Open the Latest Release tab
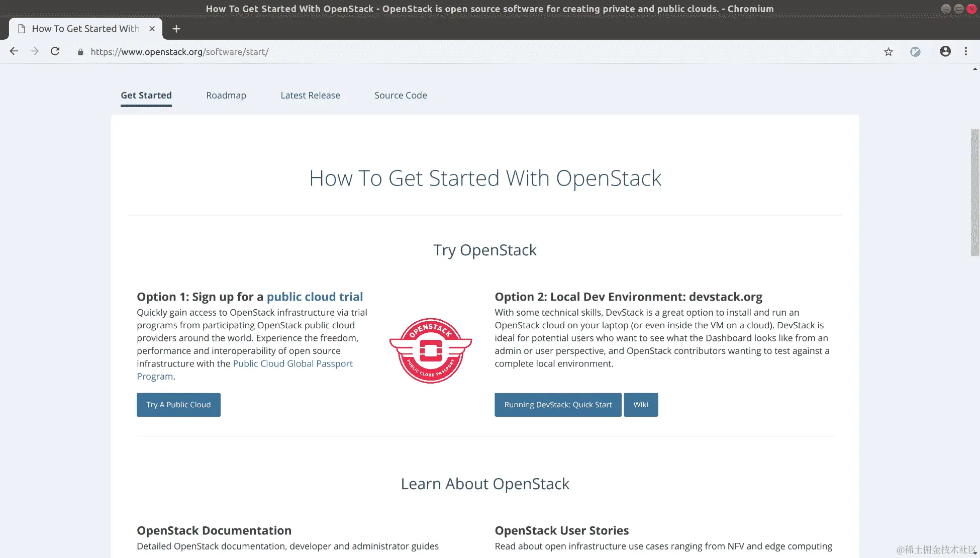This screenshot has height=558, width=980. pos(310,96)
